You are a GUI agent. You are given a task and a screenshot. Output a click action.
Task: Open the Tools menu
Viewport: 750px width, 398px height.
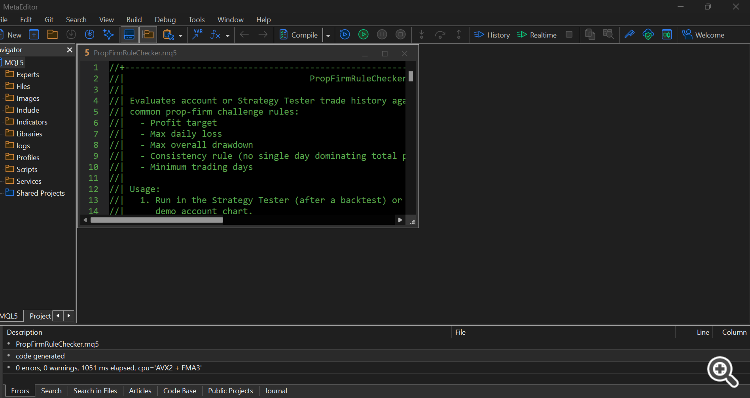pos(197,20)
